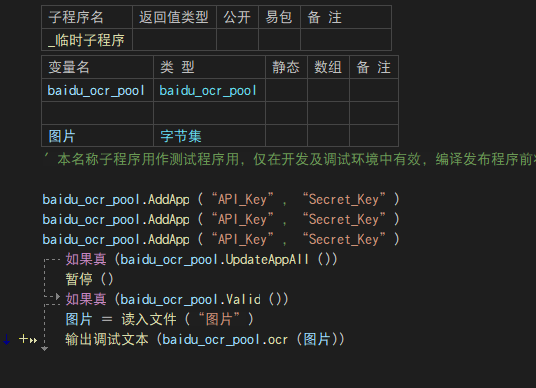Click the UpdateAppAll call line

click(201, 259)
